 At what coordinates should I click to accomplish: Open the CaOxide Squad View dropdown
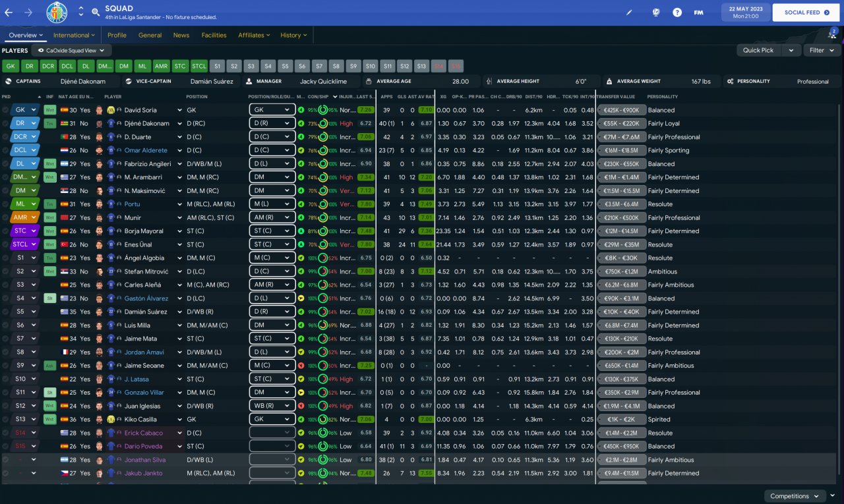pyautogui.click(x=71, y=50)
